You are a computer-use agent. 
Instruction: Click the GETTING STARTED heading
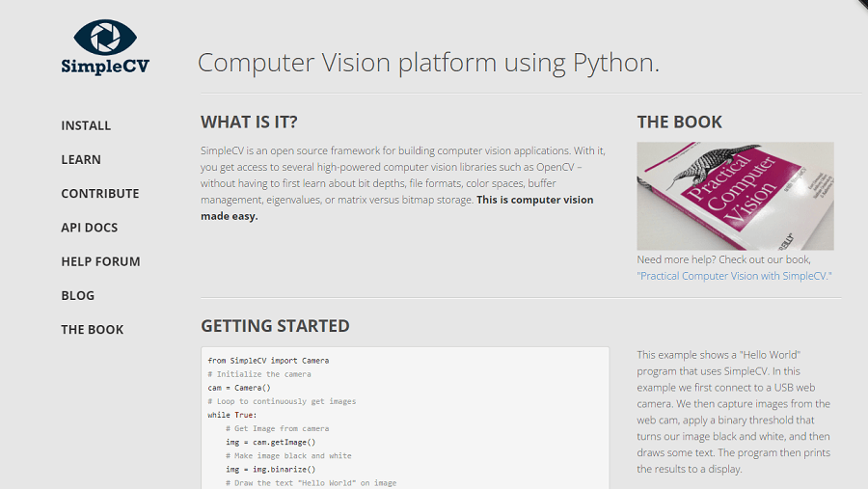click(x=275, y=326)
